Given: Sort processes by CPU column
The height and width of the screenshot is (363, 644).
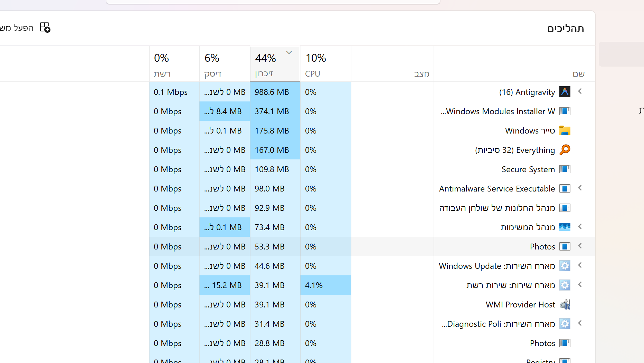Looking at the screenshot, I should click(325, 64).
